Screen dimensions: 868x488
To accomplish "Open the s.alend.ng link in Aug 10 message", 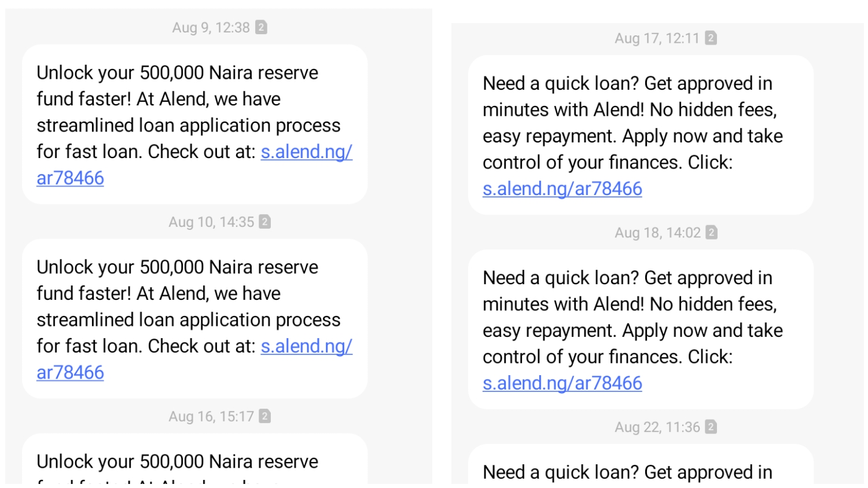I will pyautogui.click(x=306, y=347).
